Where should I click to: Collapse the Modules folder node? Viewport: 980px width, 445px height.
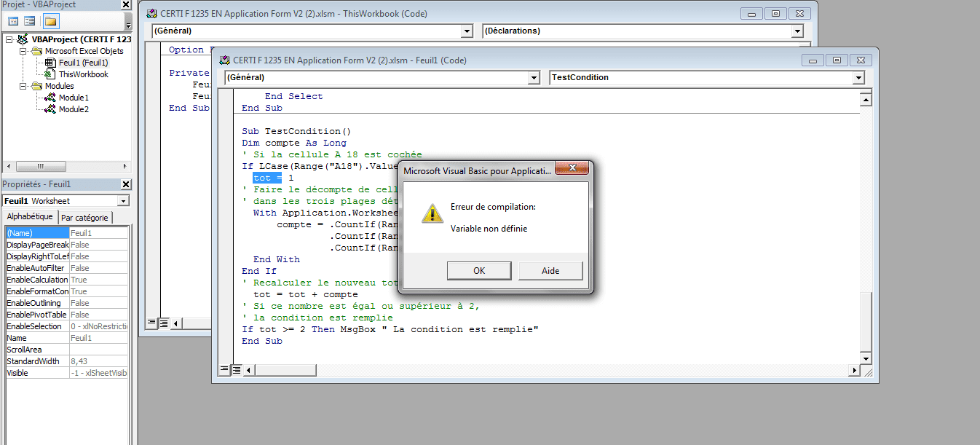pos(23,86)
